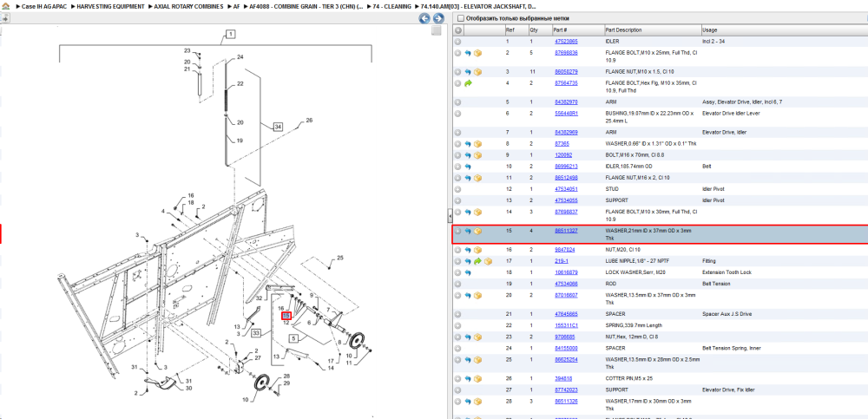Screen dimensions: 868x419
Task: Sort by the Part # column header
Action: click(x=577, y=29)
